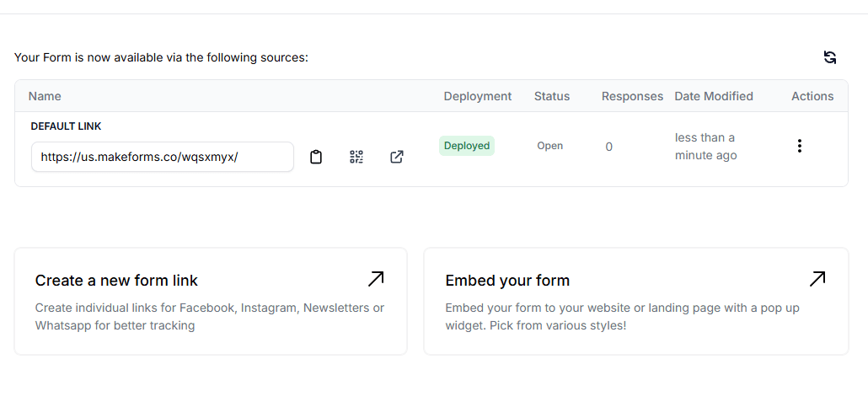Select the 'Embed your form' title
This screenshot has height=402, width=868.
507,281
